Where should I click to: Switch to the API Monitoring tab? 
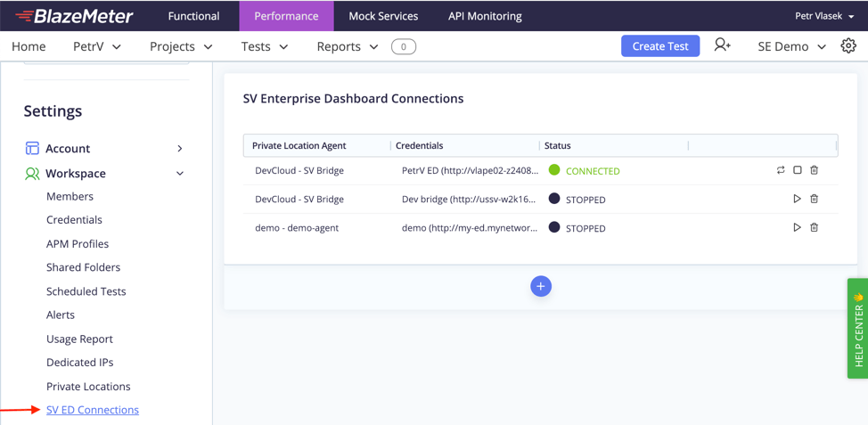(x=485, y=16)
